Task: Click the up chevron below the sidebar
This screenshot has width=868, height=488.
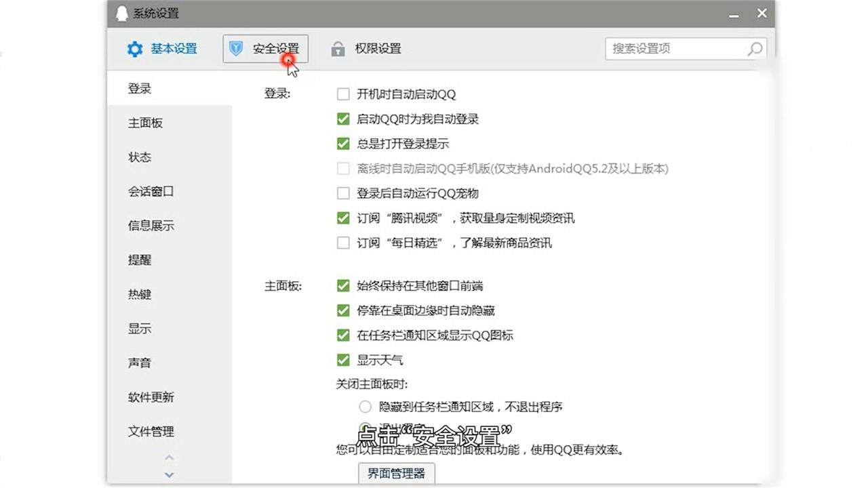Action: (170, 457)
